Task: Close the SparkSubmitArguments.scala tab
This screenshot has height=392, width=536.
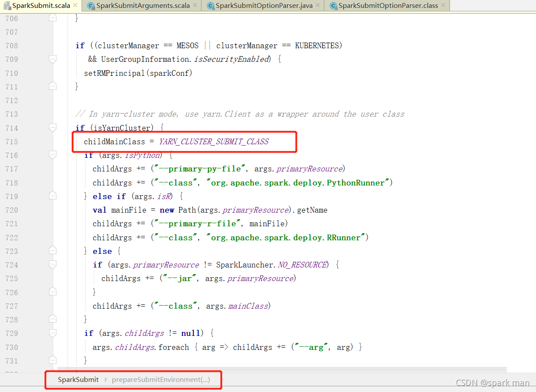Action: [x=195, y=6]
